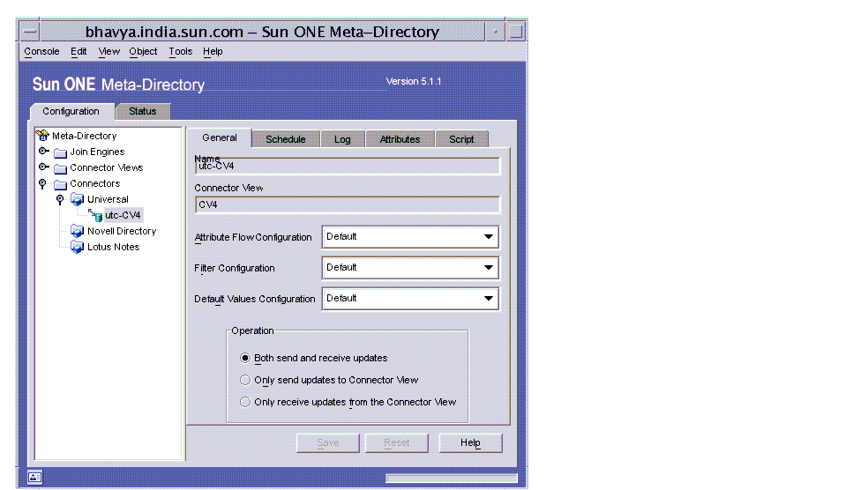Switch to the Schedule tab
Image resolution: width=868 pixels, height=490 pixels.
tap(286, 139)
